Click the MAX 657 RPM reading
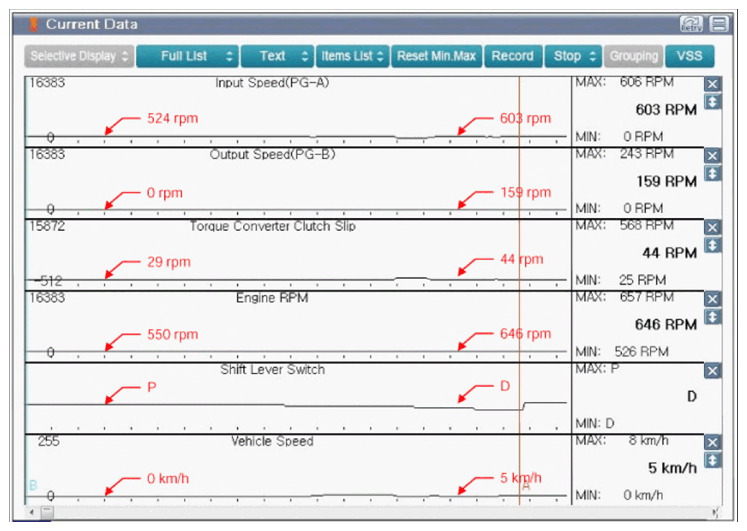 [624, 297]
